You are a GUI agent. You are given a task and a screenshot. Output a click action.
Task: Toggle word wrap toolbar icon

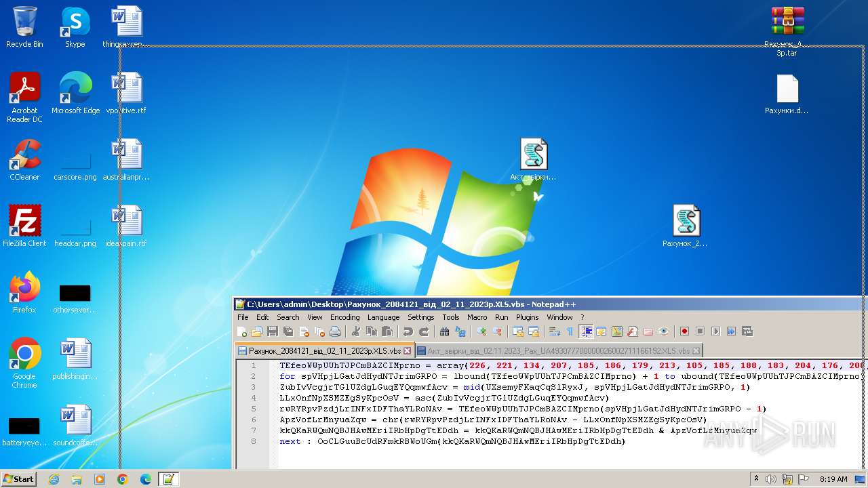click(x=553, y=331)
